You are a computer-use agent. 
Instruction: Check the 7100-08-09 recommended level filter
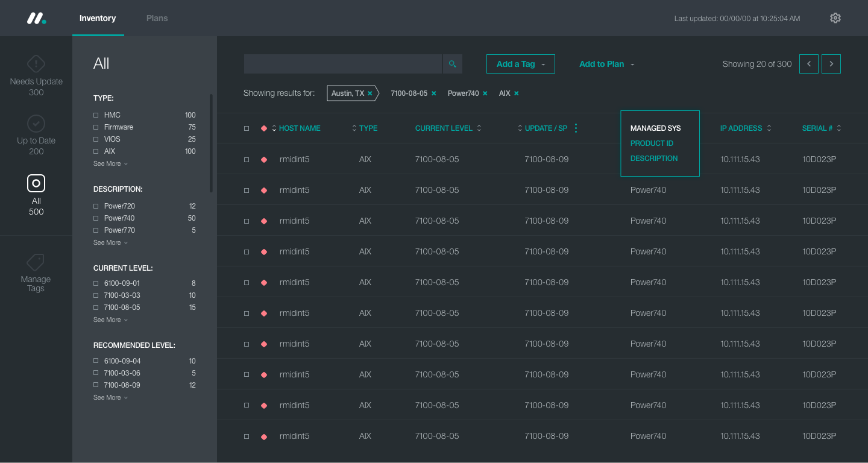96,385
